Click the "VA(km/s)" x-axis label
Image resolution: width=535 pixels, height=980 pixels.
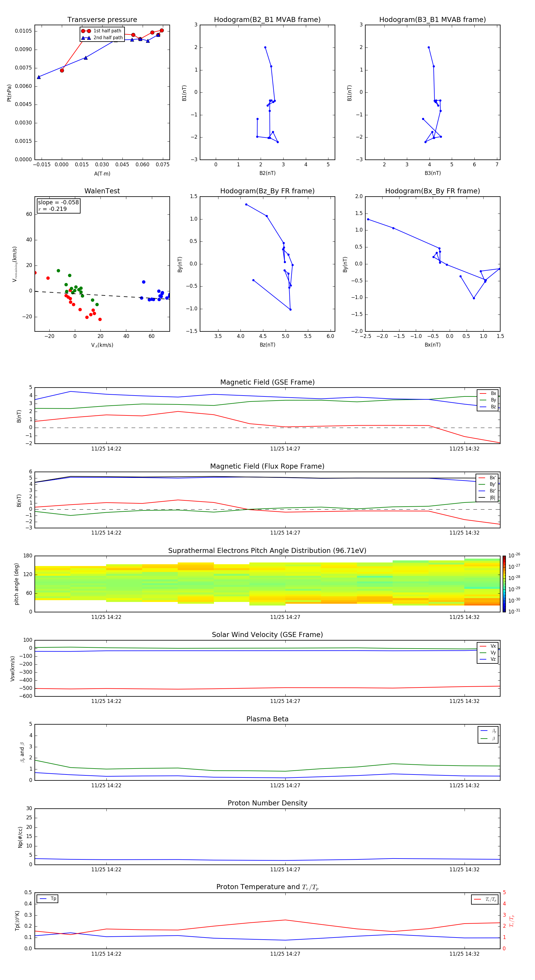[102, 345]
